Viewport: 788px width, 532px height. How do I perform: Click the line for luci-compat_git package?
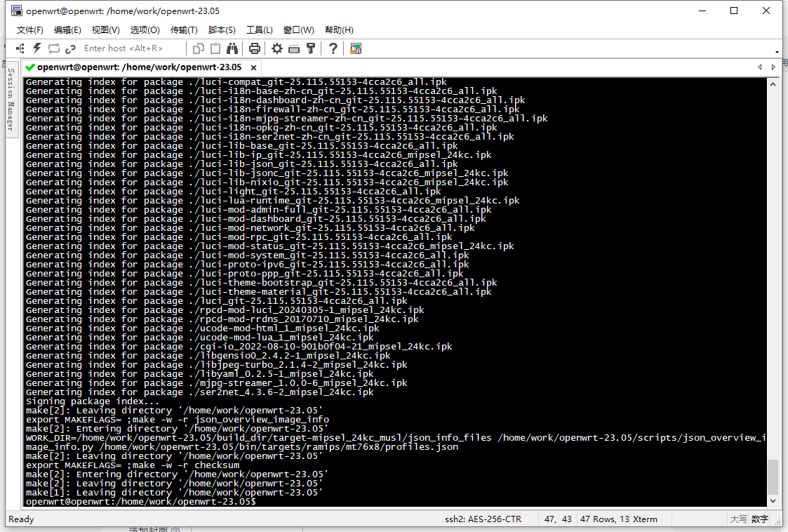[236, 82]
